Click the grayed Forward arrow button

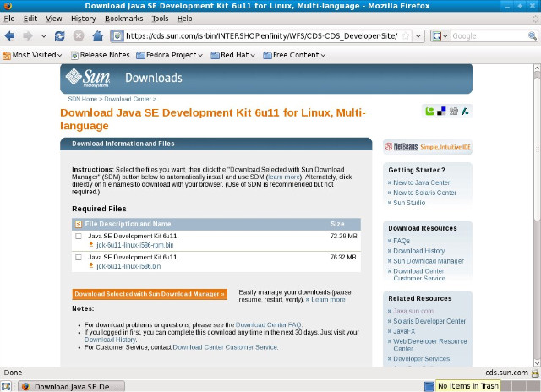[28, 35]
